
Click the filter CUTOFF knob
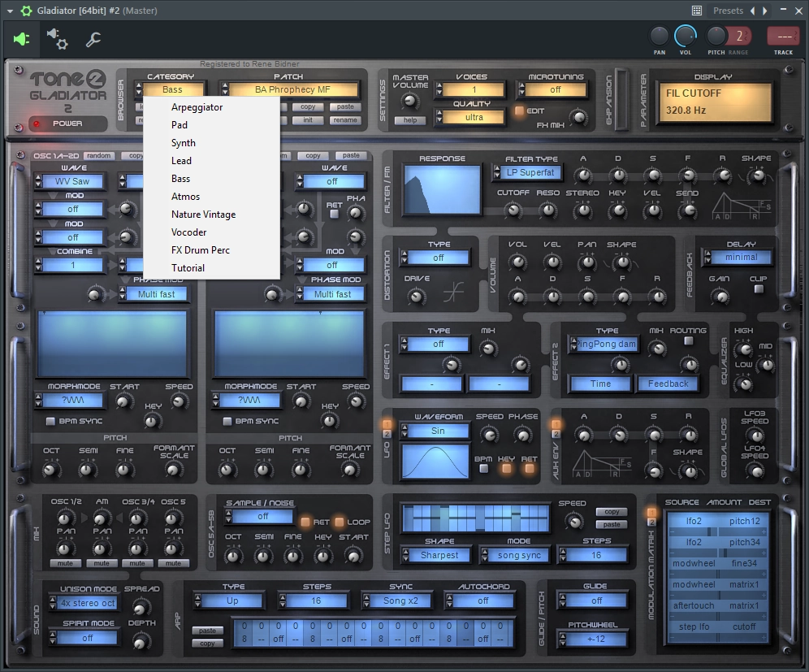pyautogui.click(x=513, y=210)
